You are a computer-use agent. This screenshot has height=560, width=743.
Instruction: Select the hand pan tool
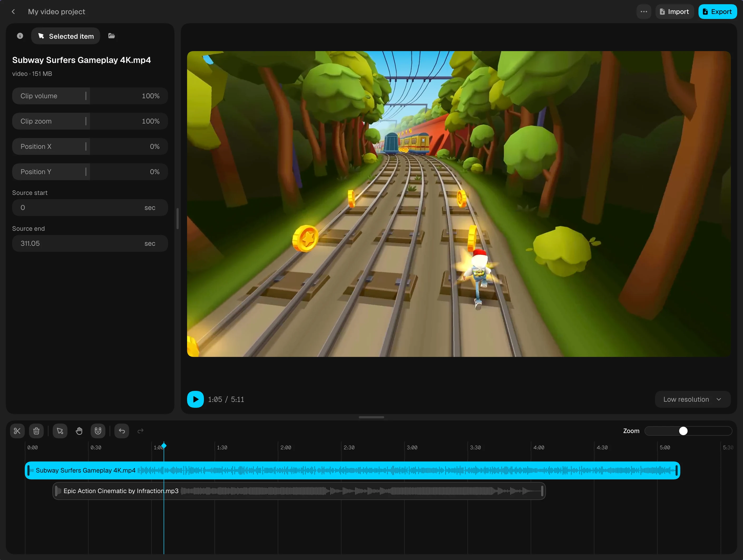pos(79,431)
